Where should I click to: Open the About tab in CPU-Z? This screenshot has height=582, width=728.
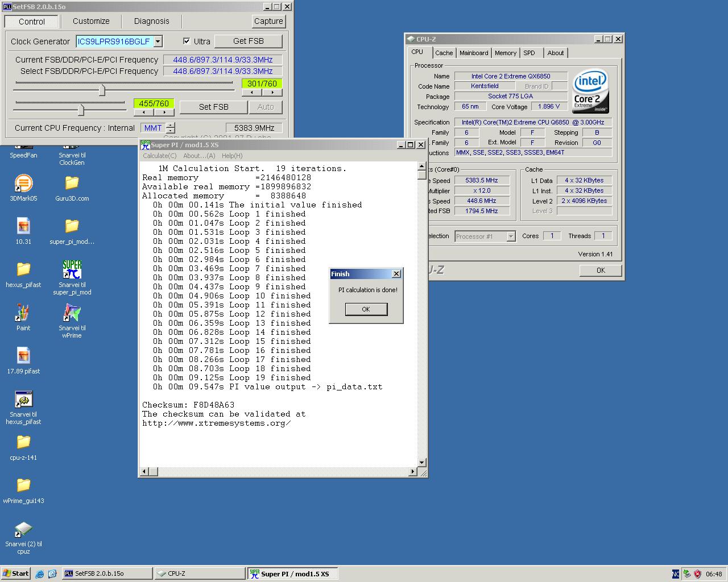tap(556, 53)
